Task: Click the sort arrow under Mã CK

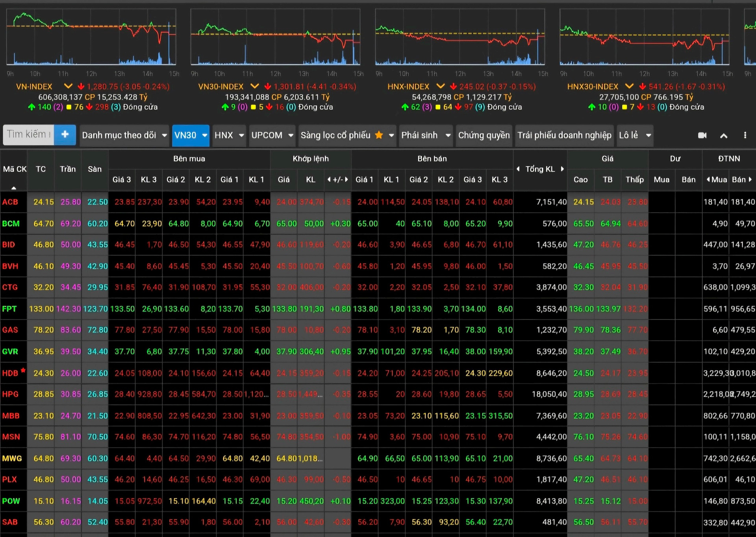Action: tap(14, 188)
